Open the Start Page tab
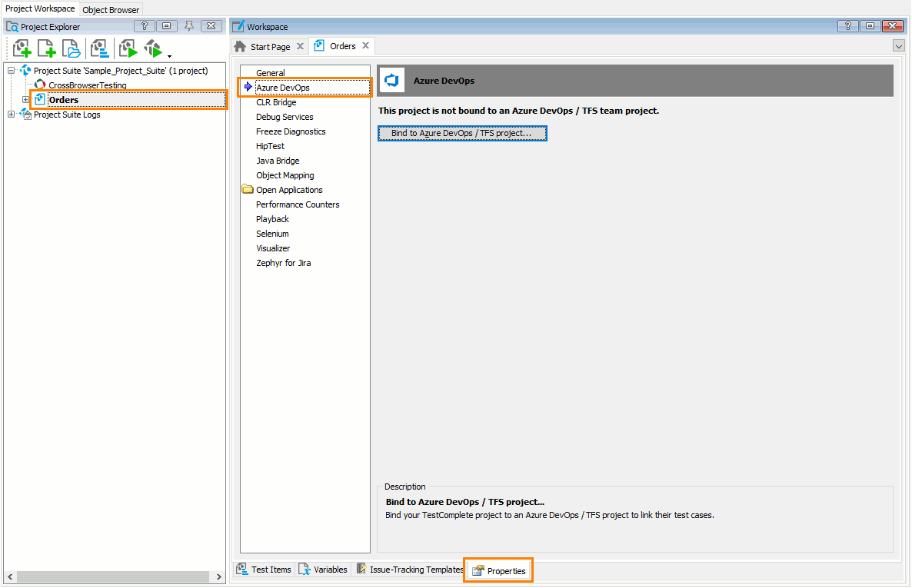The width and height of the screenshot is (912, 588). click(271, 47)
